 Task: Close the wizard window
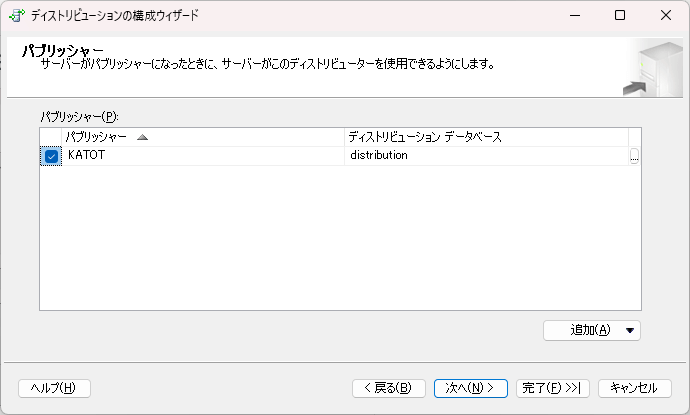[x=666, y=15]
